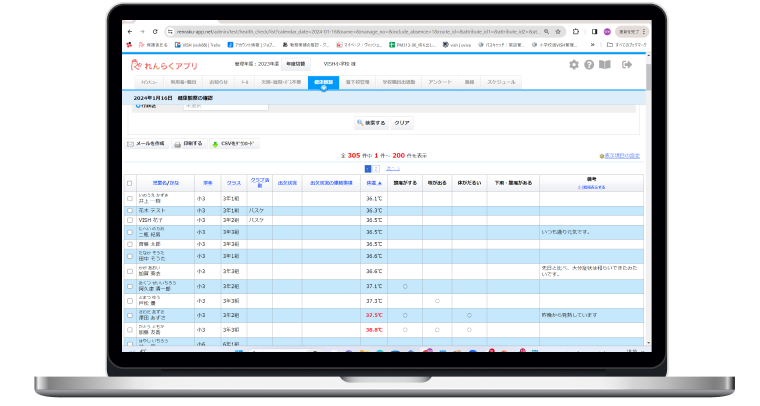Open 表示項目の設定 link
The height and width of the screenshot is (406, 760).
click(622, 156)
